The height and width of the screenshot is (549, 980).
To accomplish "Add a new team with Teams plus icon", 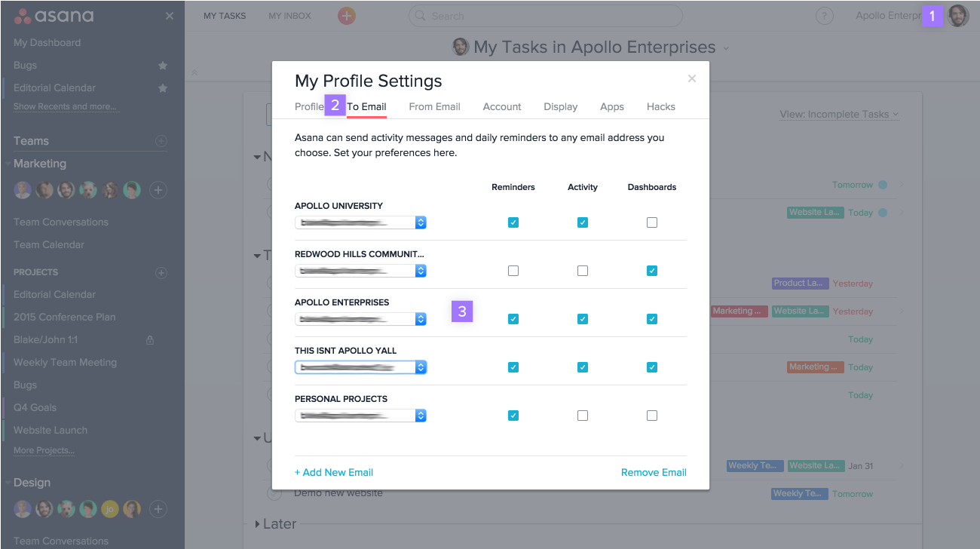I will [x=161, y=141].
